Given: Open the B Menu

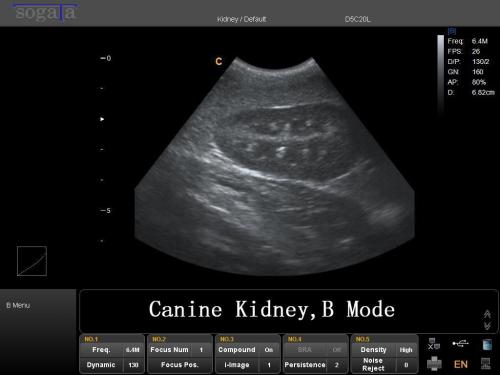Looking at the screenshot, I should pyautogui.click(x=18, y=305).
